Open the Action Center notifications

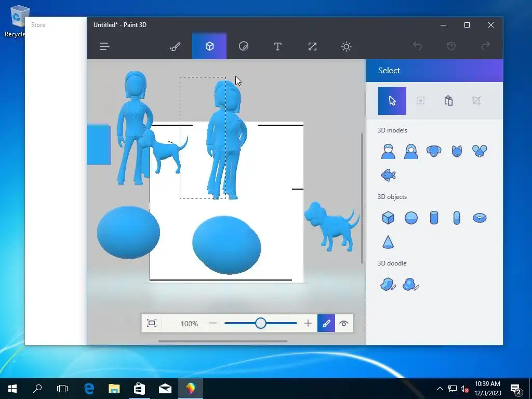click(x=516, y=389)
